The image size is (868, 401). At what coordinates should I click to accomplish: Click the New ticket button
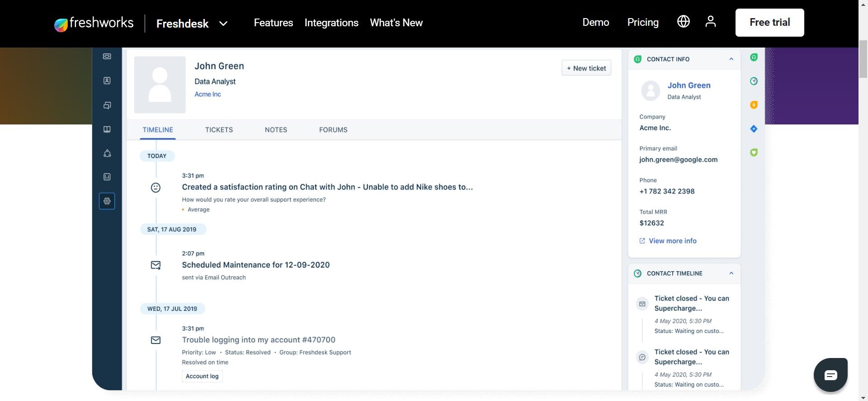(586, 68)
